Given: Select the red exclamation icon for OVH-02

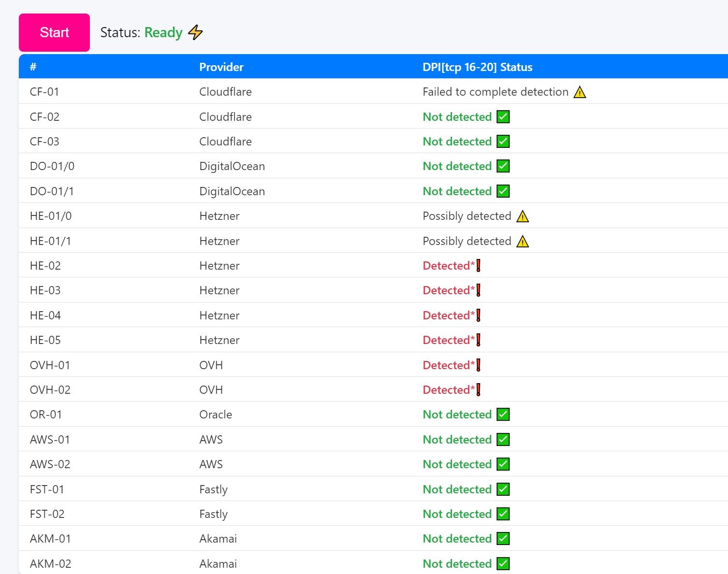Looking at the screenshot, I should 478,390.
